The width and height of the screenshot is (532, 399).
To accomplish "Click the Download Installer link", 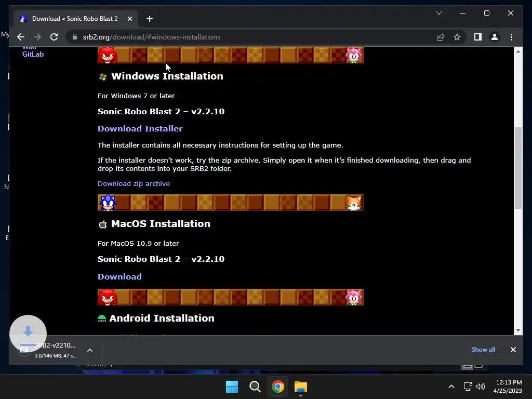I will click(140, 129).
